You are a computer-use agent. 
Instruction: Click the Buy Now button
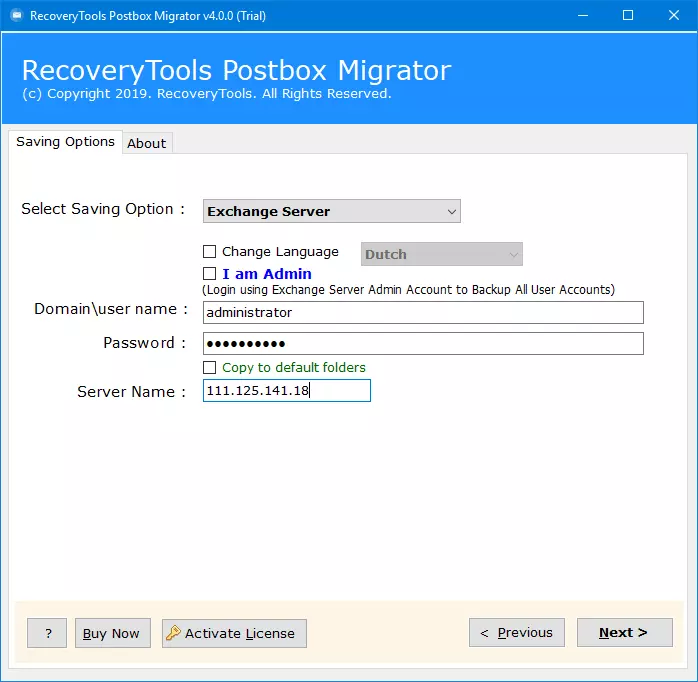(x=112, y=633)
